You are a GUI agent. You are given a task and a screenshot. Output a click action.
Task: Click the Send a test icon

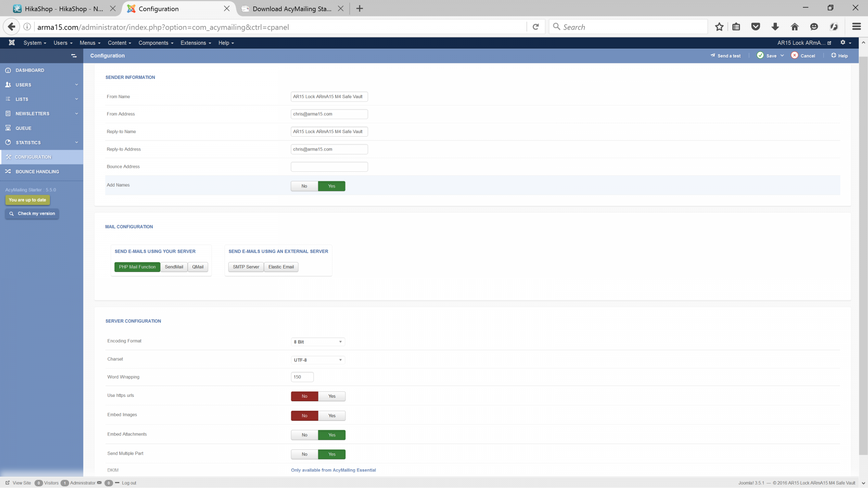[713, 56]
